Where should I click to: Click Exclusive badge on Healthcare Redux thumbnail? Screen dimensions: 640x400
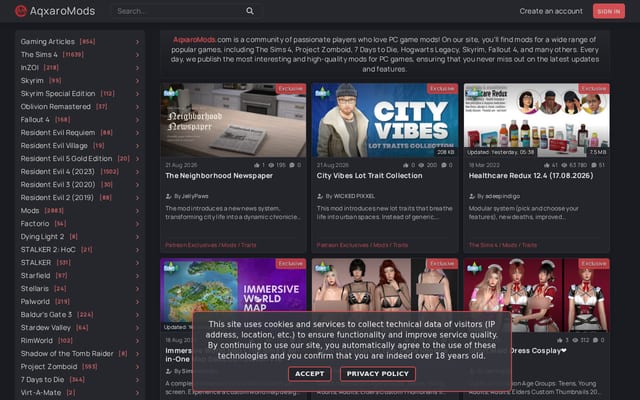tap(594, 89)
